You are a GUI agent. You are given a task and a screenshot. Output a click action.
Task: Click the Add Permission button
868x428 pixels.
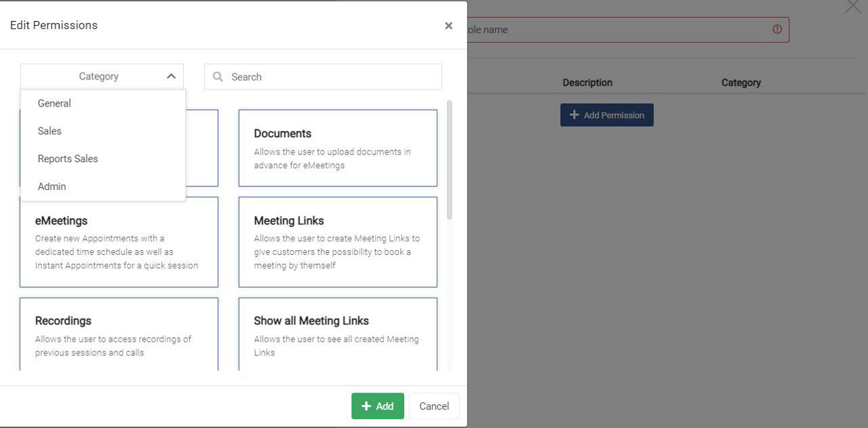click(x=607, y=115)
